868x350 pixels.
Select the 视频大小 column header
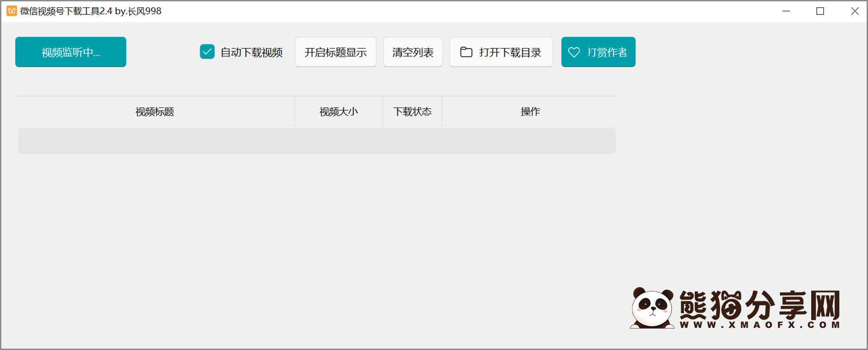(339, 112)
